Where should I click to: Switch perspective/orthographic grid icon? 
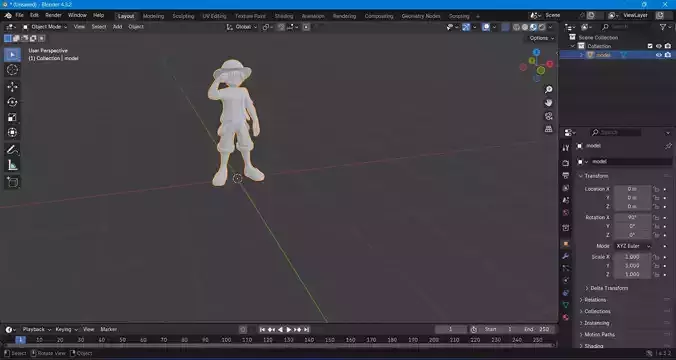tap(548, 129)
